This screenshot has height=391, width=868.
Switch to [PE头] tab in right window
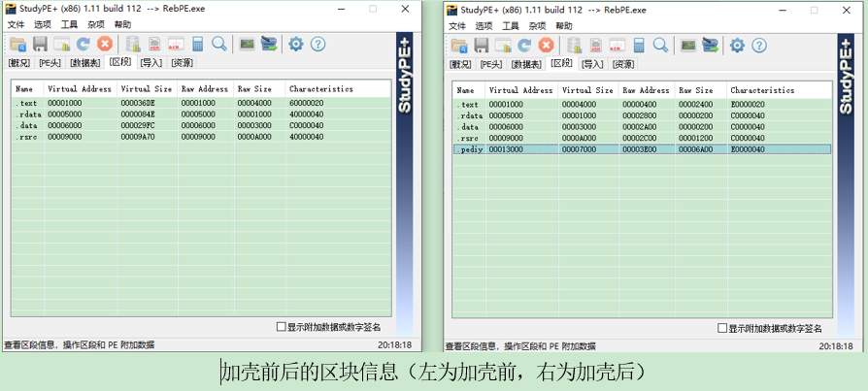(x=491, y=64)
